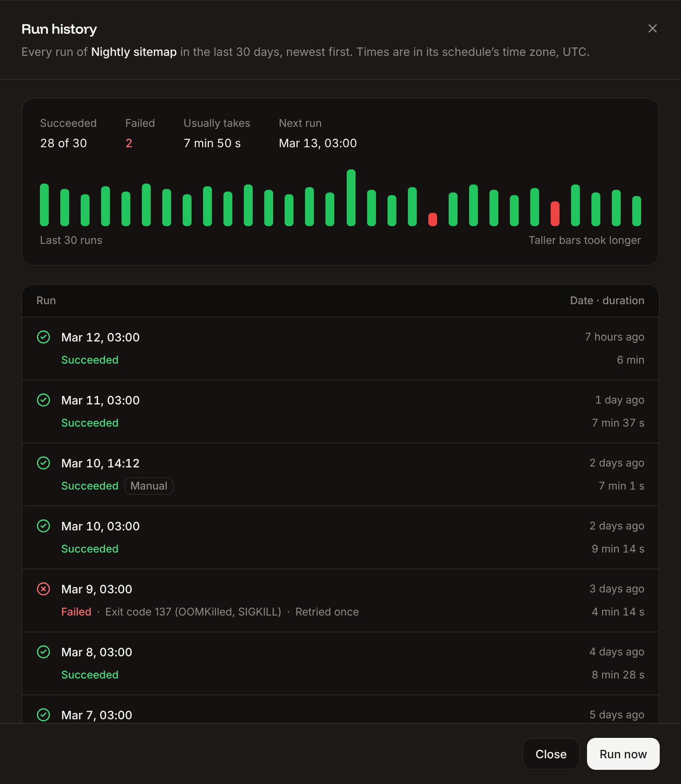Viewport: 681px width, 784px height.
Task: Click the Run history title
Action: (59, 29)
